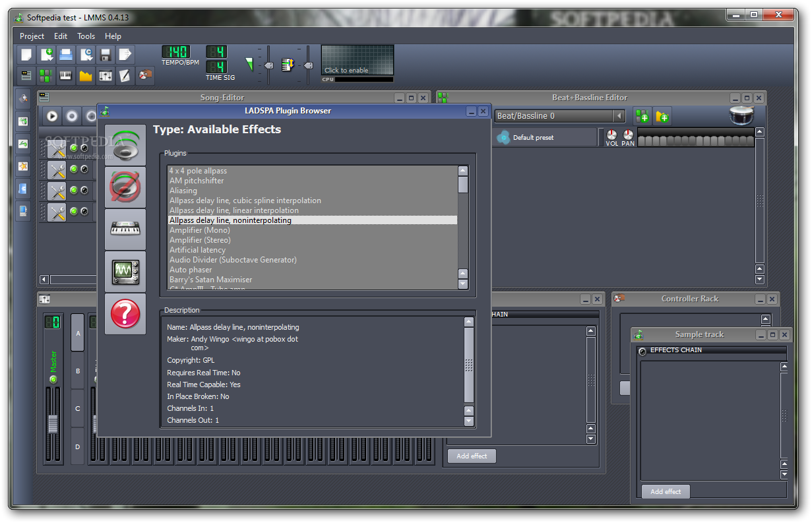812x523 pixels.
Task: Open the Edit menu
Action: (61, 36)
